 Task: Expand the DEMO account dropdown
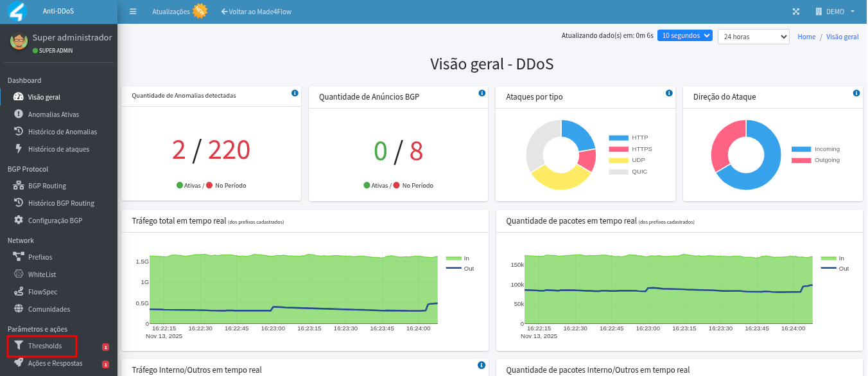pos(835,12)
